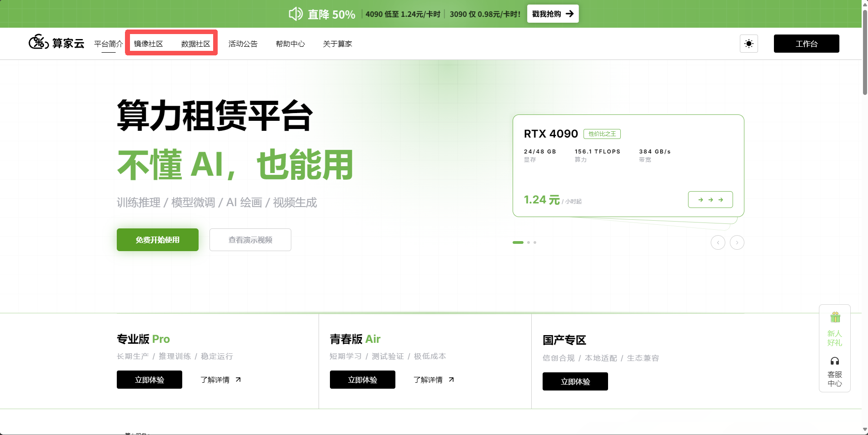Go to the next carousel slide

737,242
